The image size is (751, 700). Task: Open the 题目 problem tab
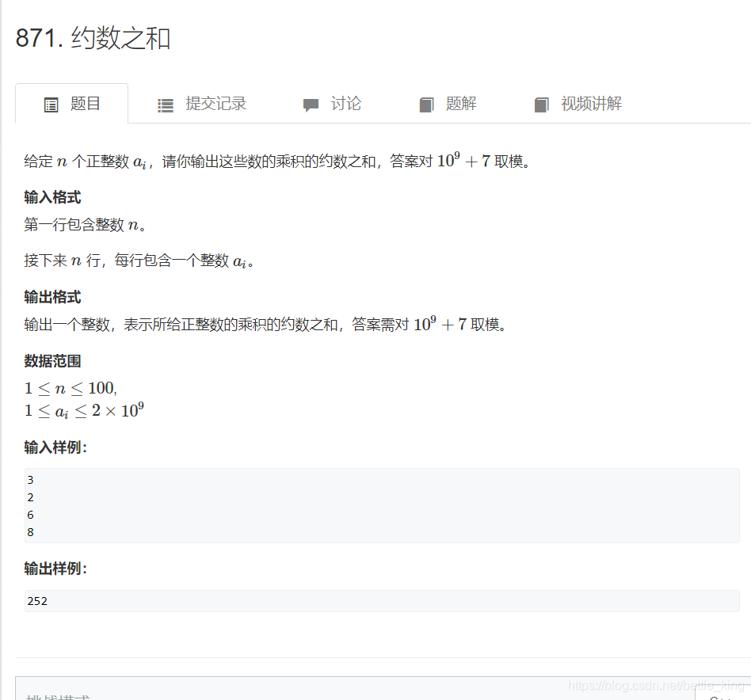click(72, 104)
